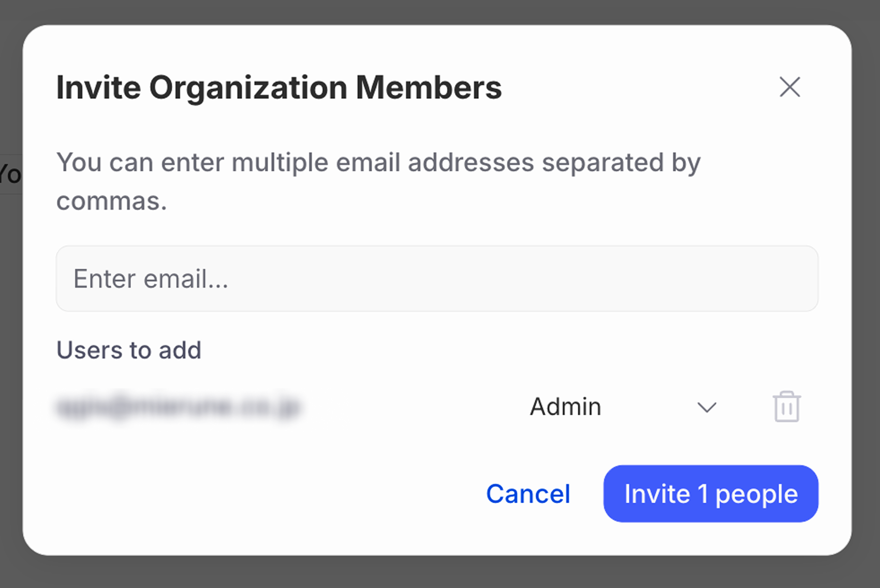Click the Admin role text
This screenshot has height=588, width=880.
(565, 407)
